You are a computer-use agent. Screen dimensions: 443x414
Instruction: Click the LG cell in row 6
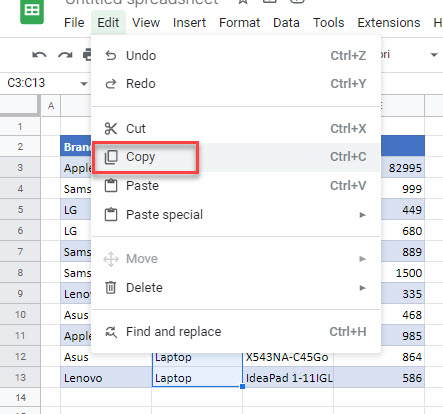tap(76, 230)
